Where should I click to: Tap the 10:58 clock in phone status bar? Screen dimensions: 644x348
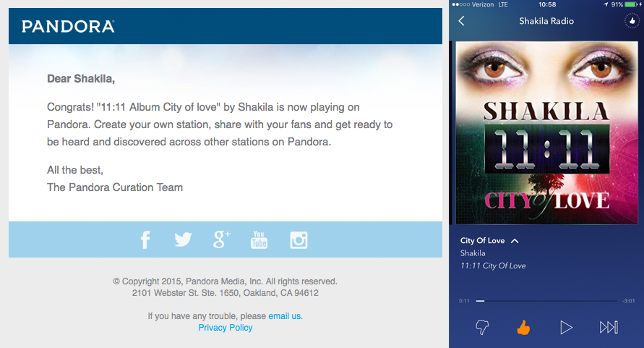coord(547,4)
